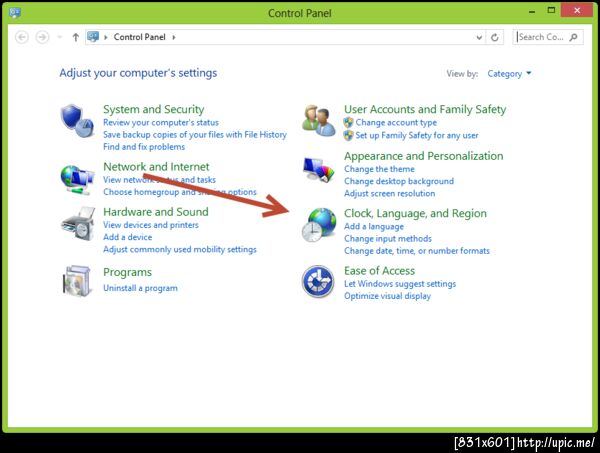600x453 pixels.
Task: Open the User Accounts people icon
Action: [319, 121]
